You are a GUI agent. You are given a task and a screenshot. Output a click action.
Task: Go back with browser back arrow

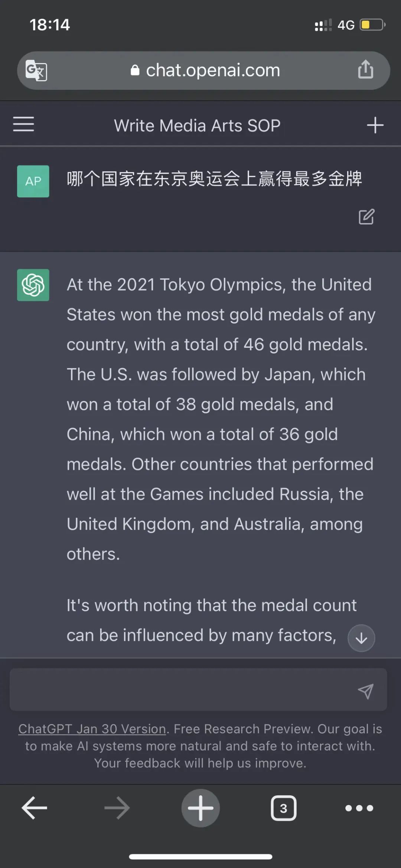point(34,808)
